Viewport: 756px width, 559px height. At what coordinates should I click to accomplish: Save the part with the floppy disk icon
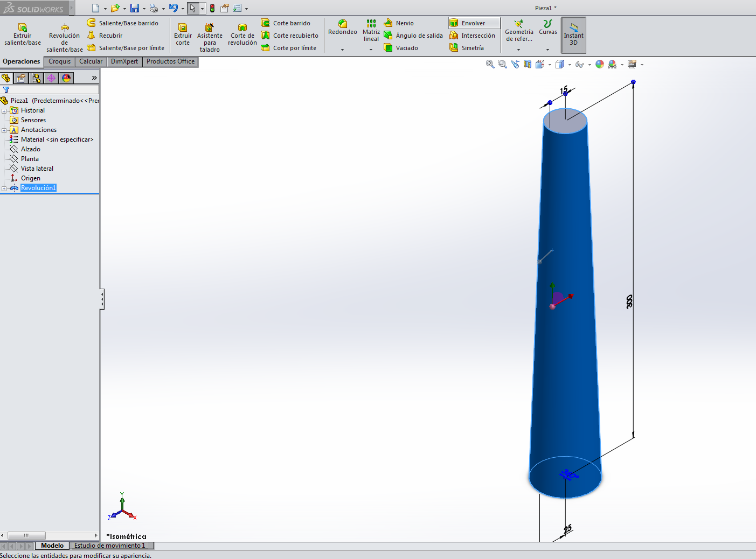(x=135, y=8)
